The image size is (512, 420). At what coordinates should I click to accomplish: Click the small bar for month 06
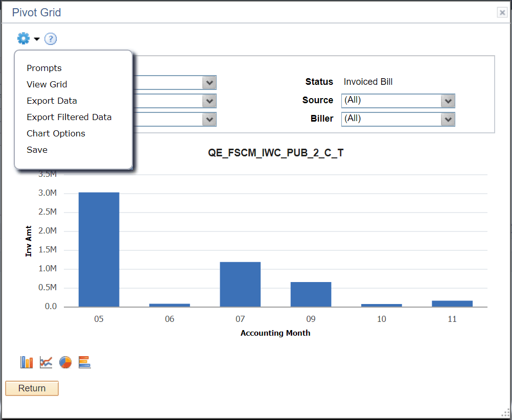(x=170, y=305)
